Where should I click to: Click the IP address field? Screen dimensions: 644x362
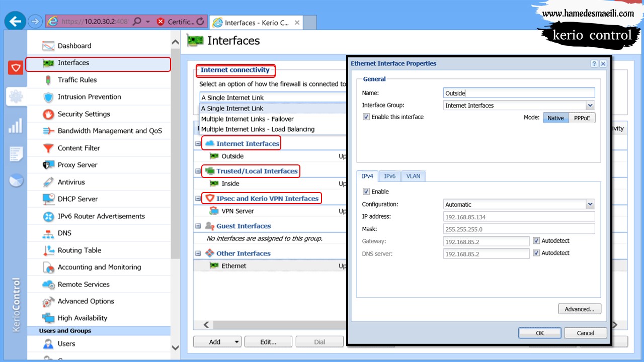click(x=519, y=217)
